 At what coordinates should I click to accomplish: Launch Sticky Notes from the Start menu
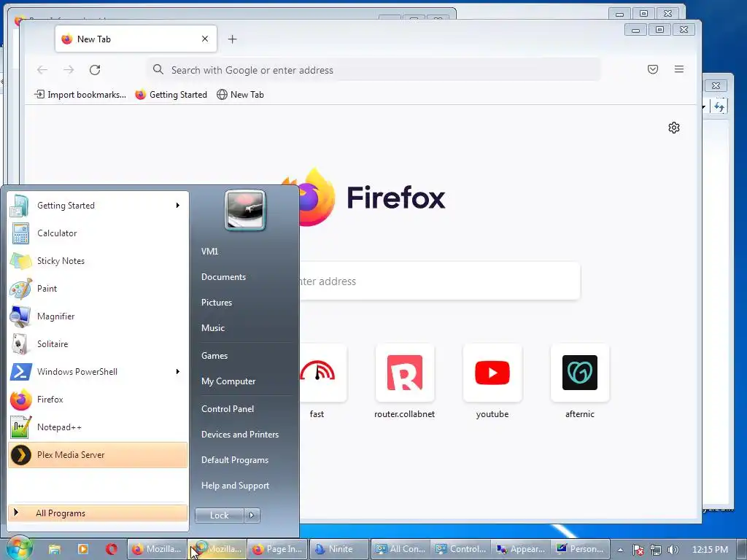pos(98,261)
